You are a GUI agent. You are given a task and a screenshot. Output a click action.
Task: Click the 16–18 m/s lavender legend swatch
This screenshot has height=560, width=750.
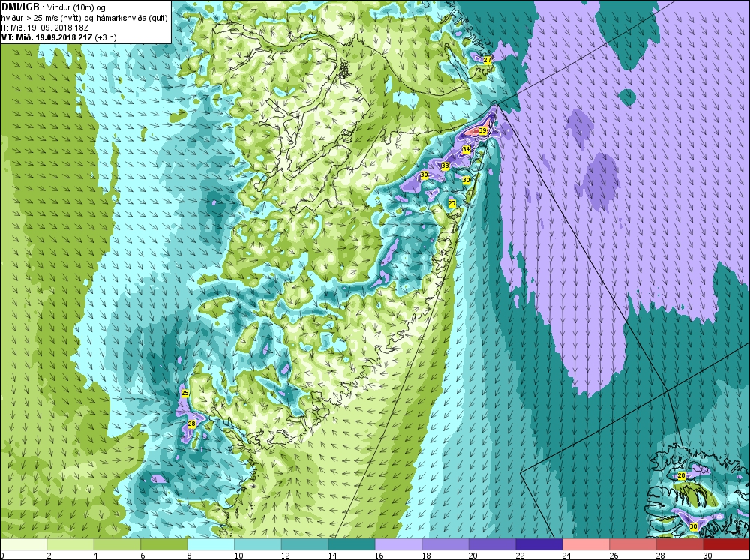398,544
